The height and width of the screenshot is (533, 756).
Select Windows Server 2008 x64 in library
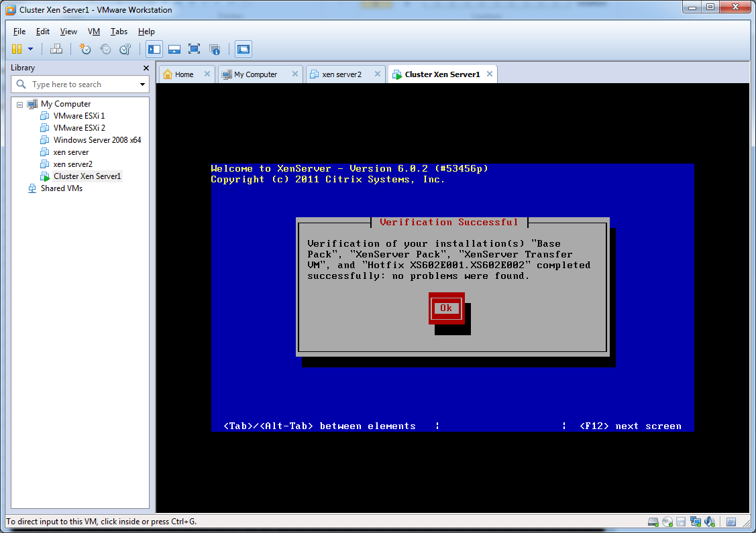(x=97, y=140)
